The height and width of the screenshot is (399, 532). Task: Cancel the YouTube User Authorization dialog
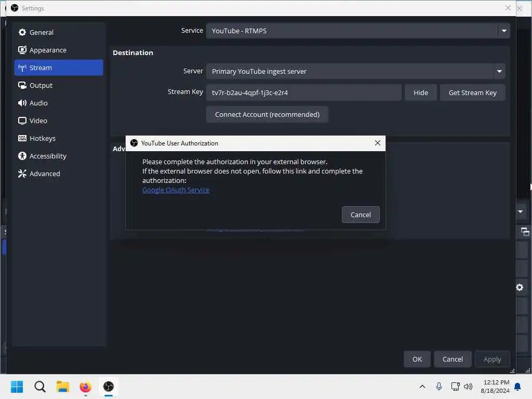(x=361, y=215)
